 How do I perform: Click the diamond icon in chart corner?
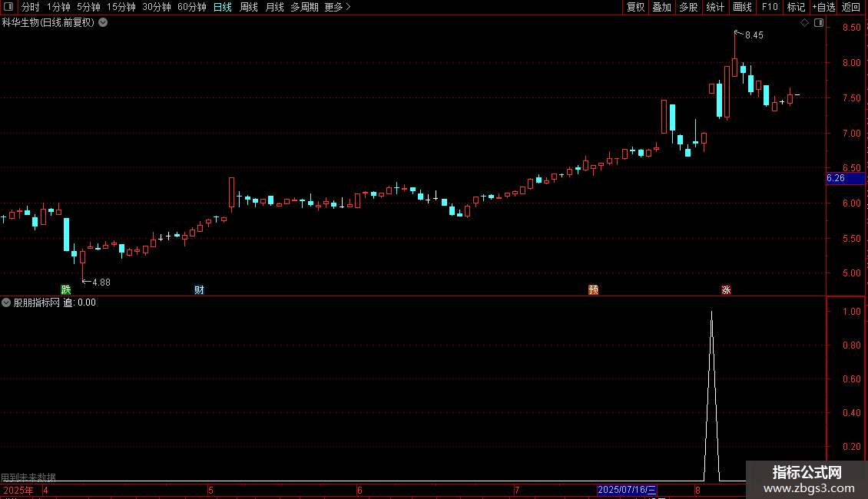click(804, 23)
